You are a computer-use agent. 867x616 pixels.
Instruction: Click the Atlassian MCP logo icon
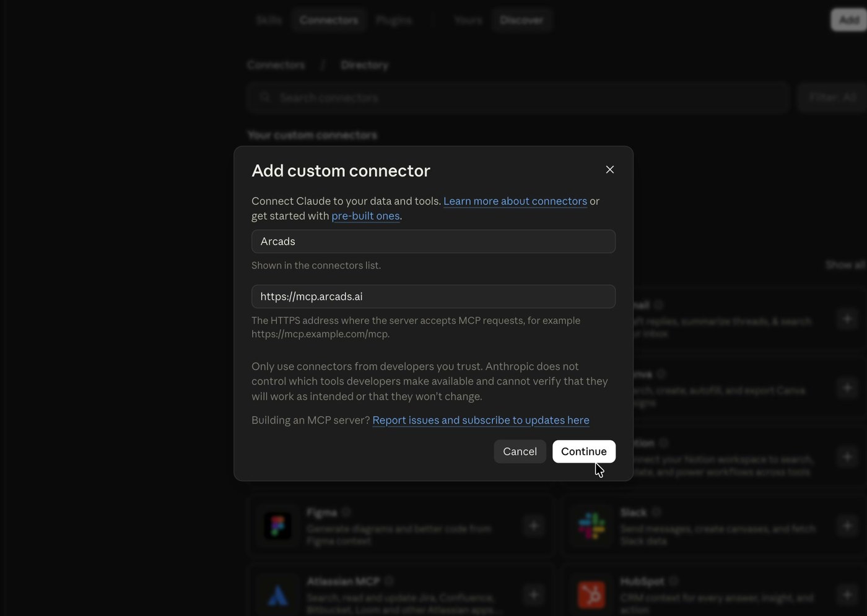pyautogui.click(x=277, y=595)
